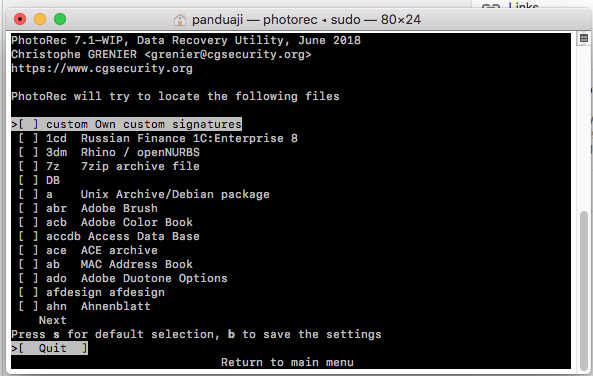
Task: Open the cgsecurity.org website link
Action: 102,68
